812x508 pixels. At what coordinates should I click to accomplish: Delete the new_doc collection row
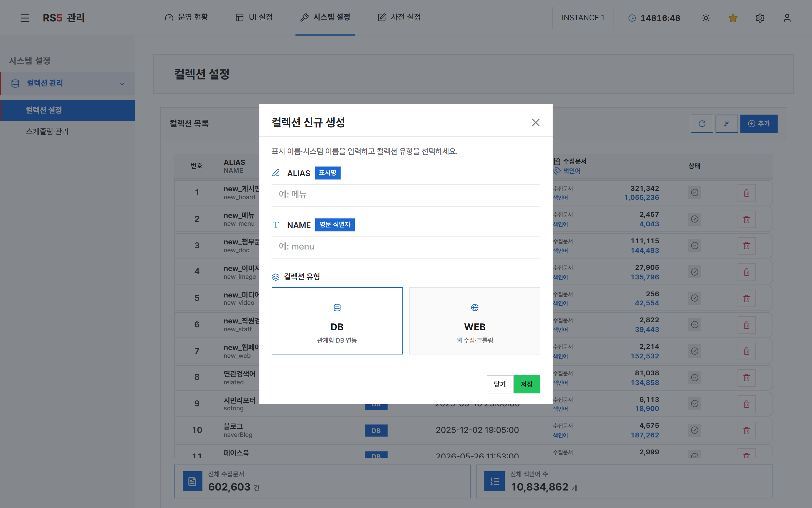coord(746,246)
